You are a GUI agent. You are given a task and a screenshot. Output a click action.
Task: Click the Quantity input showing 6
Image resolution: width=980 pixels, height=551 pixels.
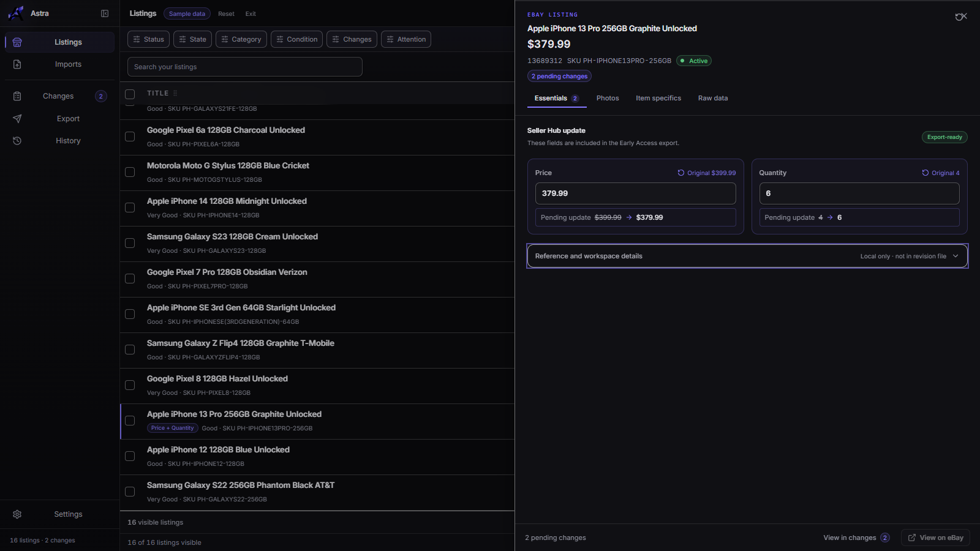point(859,193)
